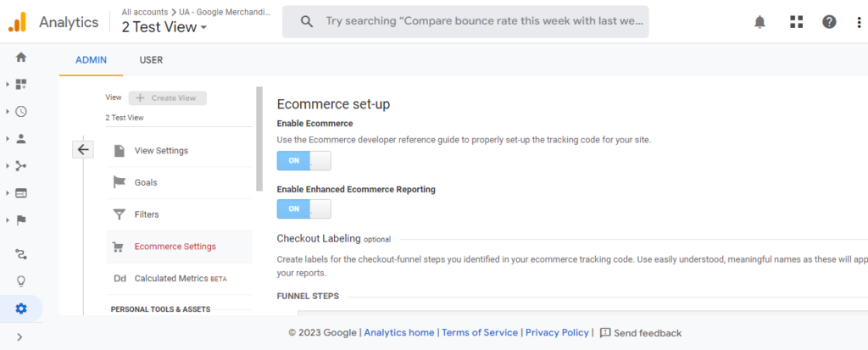Screen dimensions: 868x350
Task: Expand the Behavior section arrow
Action: tap(8, 192)
